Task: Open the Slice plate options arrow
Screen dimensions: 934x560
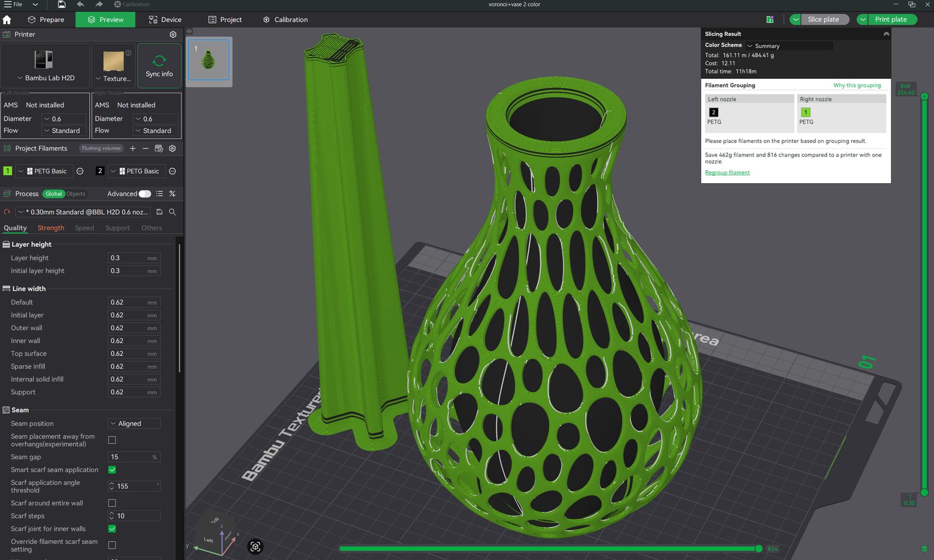Action: click(x=795, y=19)
